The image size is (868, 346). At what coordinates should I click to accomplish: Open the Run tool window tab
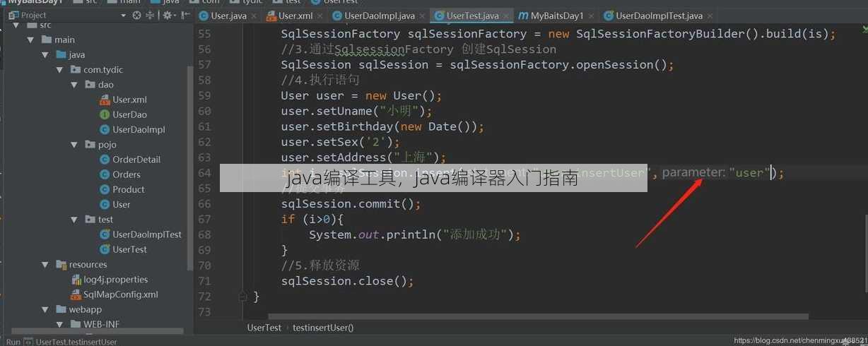click(13, 342)
